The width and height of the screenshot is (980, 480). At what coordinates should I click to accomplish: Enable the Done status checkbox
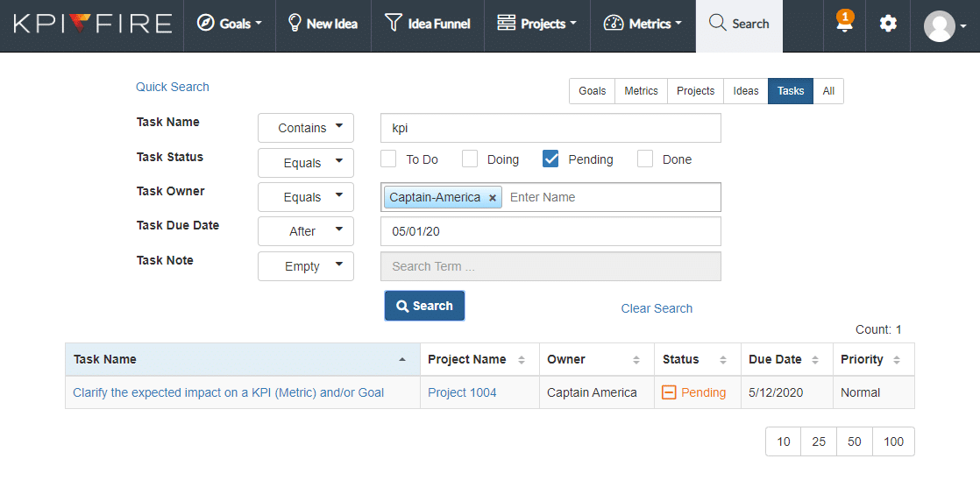click(x=645, y=159)
